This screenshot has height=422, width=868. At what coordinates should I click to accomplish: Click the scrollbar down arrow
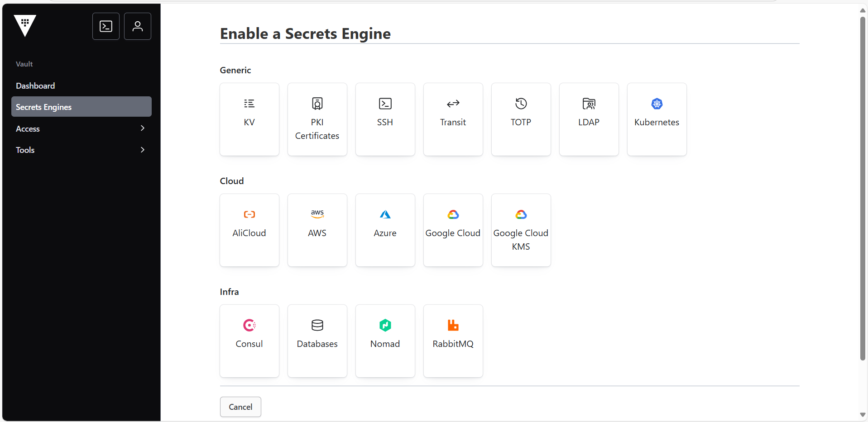pos(863,415)
